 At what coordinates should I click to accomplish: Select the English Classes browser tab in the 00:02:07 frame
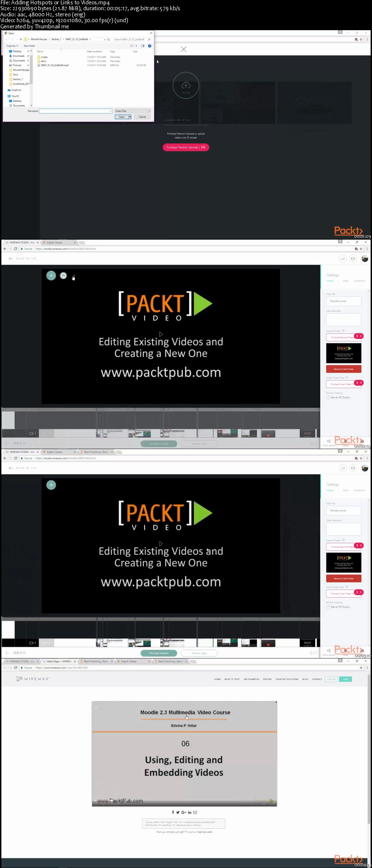(x=59, y=243)
